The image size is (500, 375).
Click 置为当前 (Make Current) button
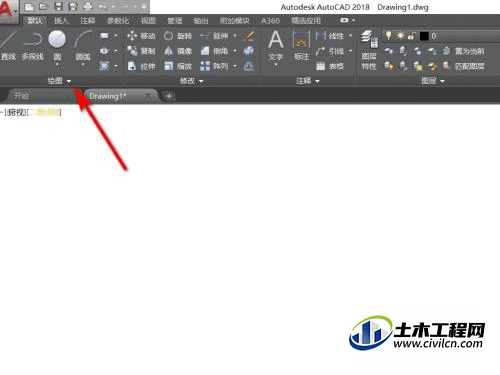pyautogui.click(x=464, y=51)
